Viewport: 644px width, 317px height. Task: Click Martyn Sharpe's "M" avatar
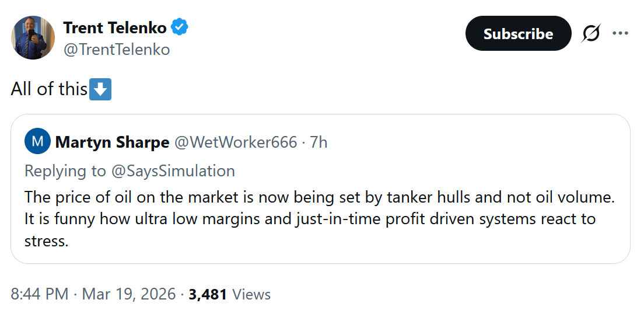pos(37,142)
